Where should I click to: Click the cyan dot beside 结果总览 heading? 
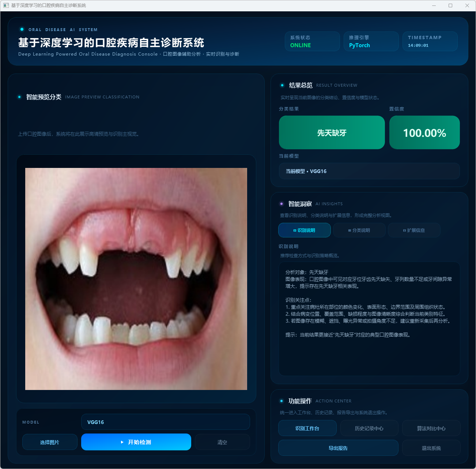pyautogui.click(x=282, y=85)
